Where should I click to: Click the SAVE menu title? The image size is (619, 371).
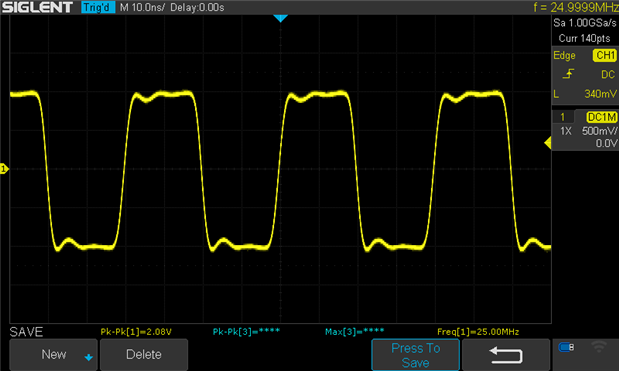[26, 332]
